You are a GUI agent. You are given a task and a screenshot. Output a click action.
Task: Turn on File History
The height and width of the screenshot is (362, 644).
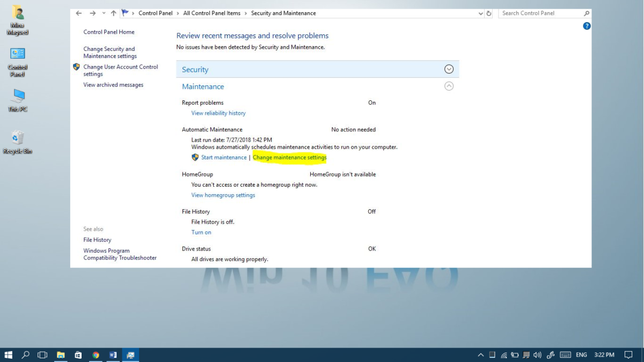point(201,232)
